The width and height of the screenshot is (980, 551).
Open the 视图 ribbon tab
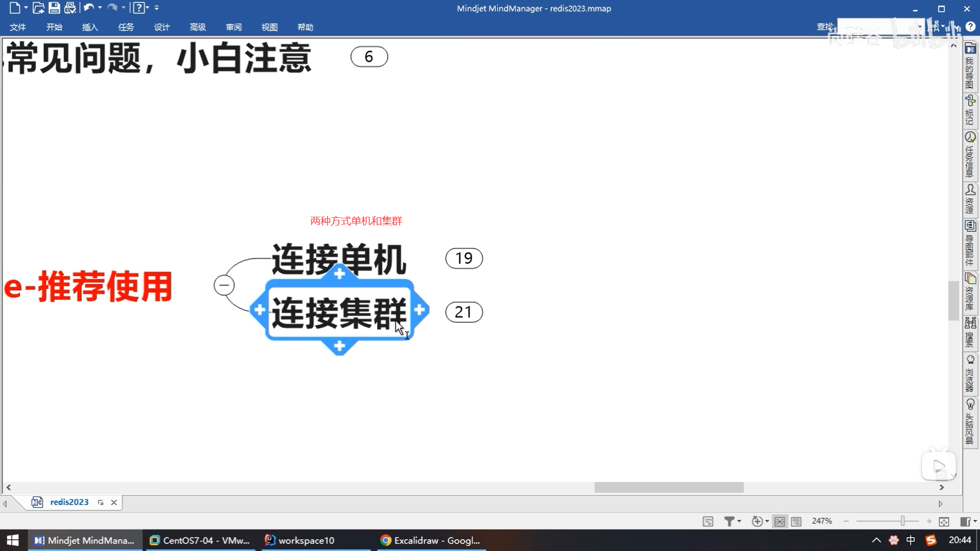(x=269, y=27)
